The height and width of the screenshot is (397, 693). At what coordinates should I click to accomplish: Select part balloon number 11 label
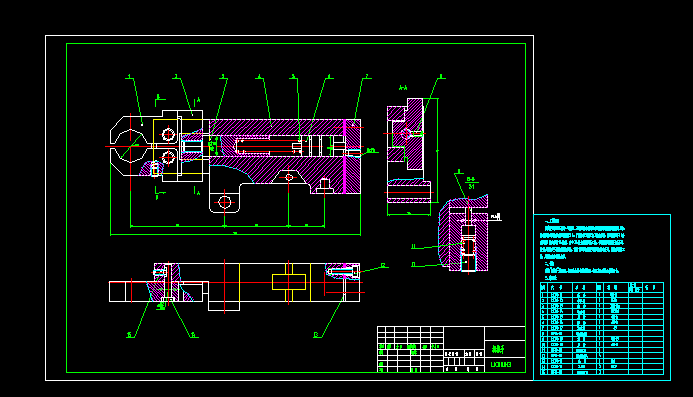click(414, 247)
